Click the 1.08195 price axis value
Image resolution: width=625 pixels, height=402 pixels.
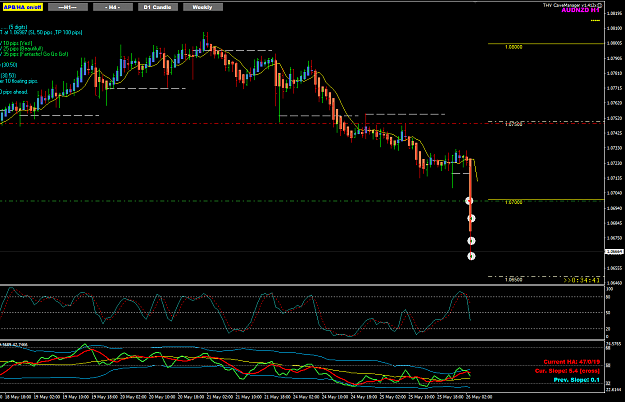click(614, 13)
